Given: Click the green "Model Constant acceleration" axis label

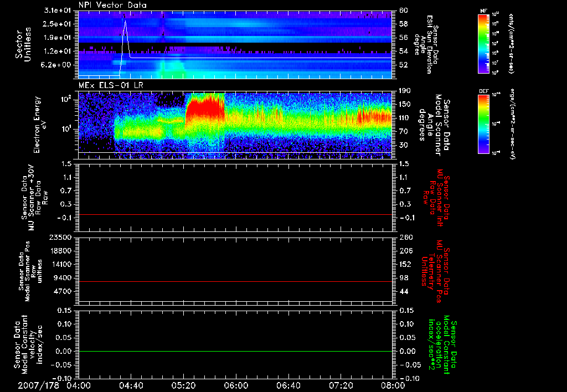Looking at the screenshot, I should coord(443,345).
